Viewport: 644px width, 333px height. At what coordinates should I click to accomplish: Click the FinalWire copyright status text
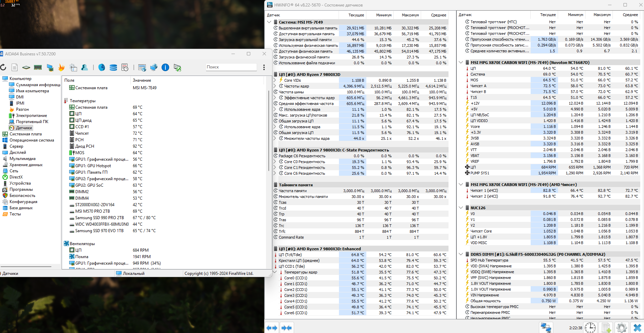tap(219, 274)
